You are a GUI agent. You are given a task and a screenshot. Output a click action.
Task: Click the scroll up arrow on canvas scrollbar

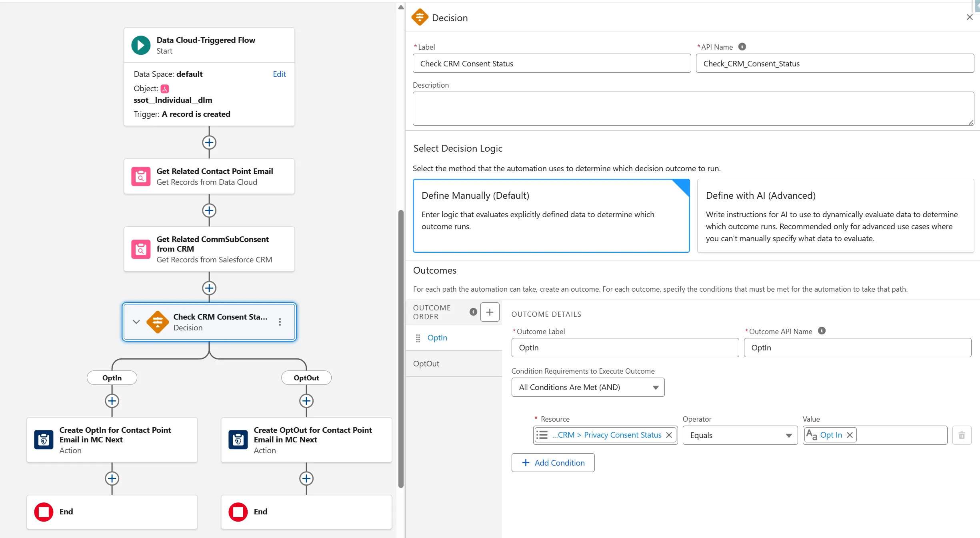[401, 7]
